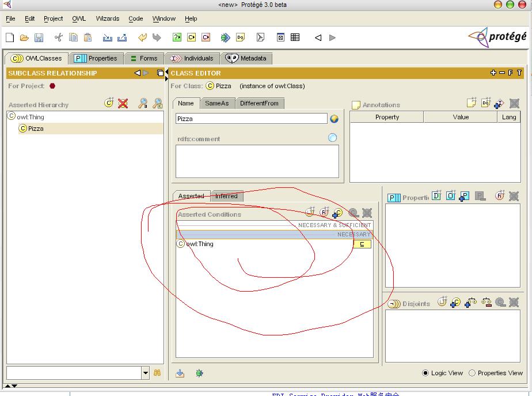Create restriction R icon in Asserted Conditions
Viewport: 532px width, 396px height.
coord(324,212)
